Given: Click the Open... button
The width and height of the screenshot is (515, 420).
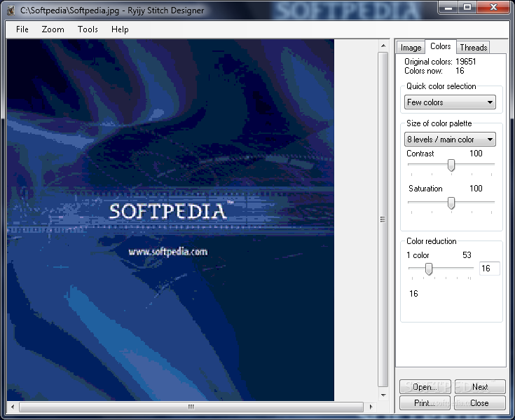Looking at the screenshot, I should (x=425, y=387).
